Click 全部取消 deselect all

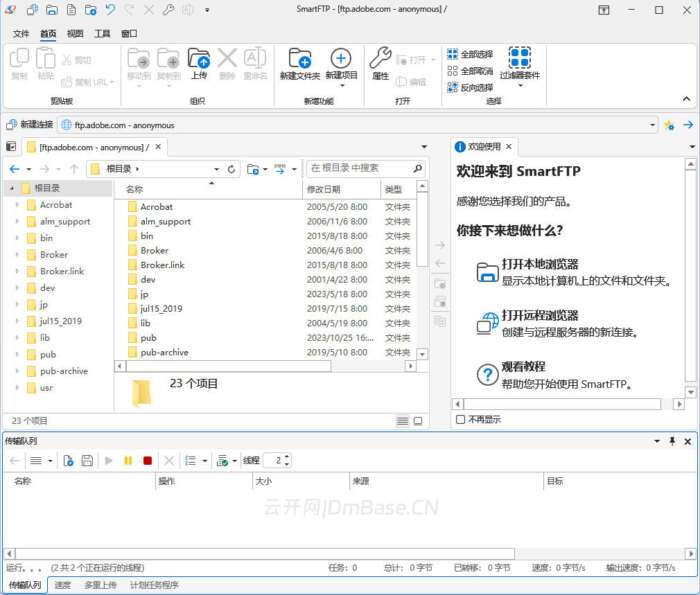point(470,71)
